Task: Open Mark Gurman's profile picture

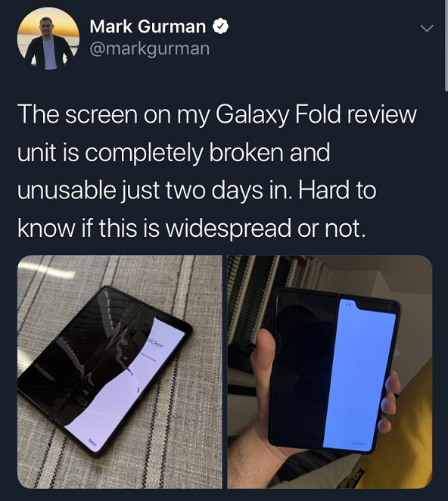Action: click(48, 39)
